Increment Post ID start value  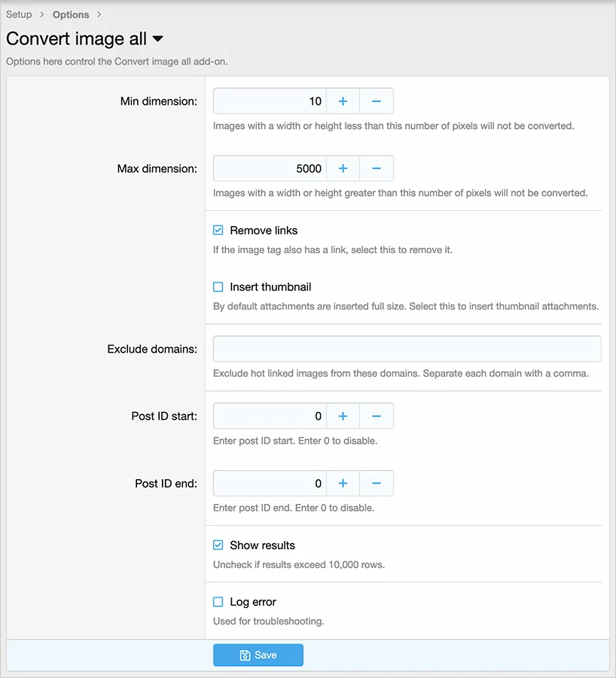click(x=343, y=416)
